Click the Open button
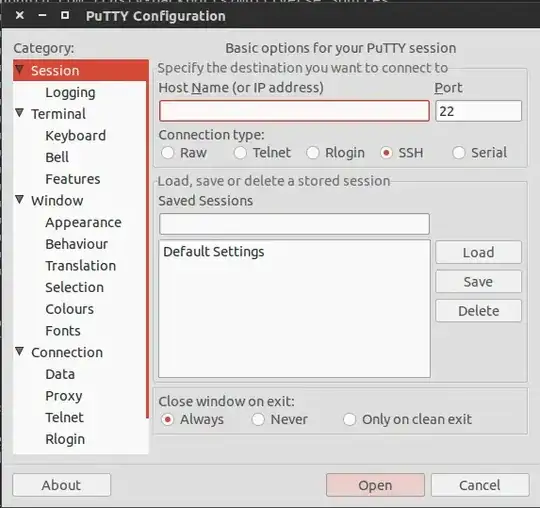Image resolution: width=540 pixels, height=508 pixels. point(375,485)
